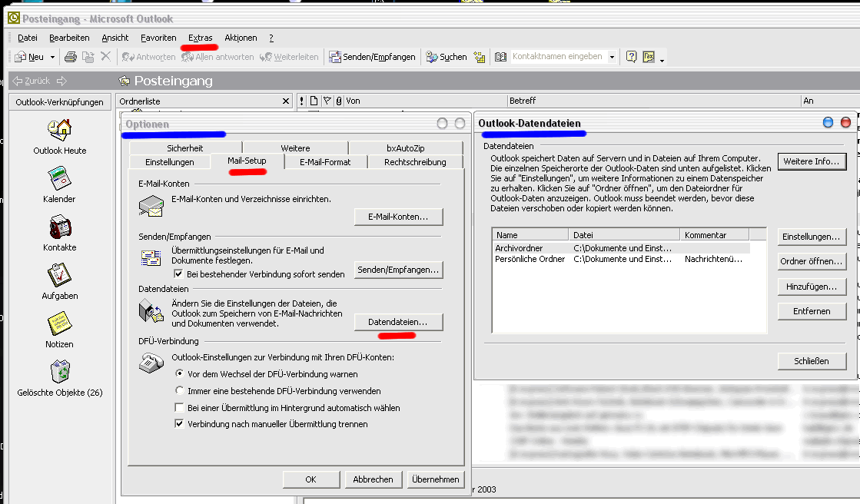Open the Extras menu
Screen dimensions: 860x504
coord(200,38)
